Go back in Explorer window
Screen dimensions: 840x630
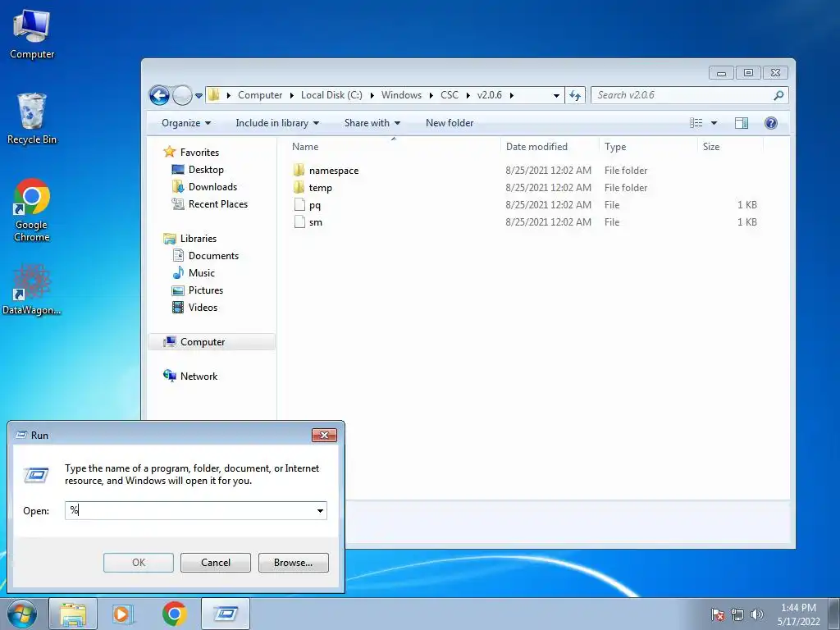[159, 95]
